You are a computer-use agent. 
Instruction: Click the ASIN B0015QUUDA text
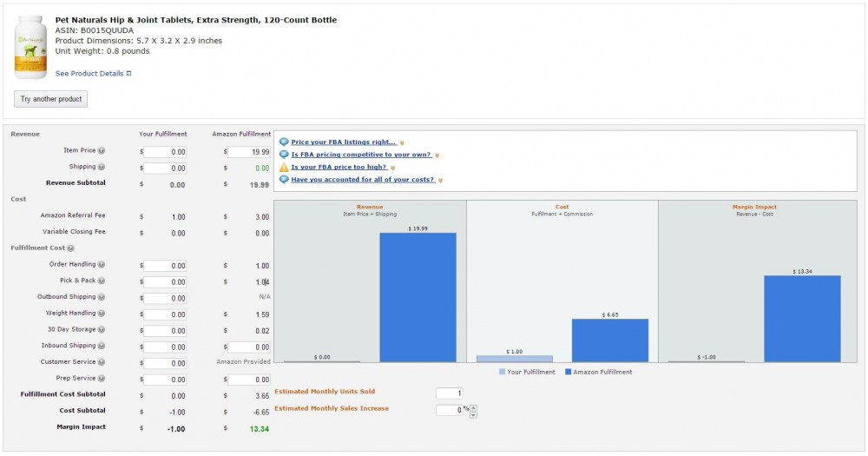pos(94,30)
